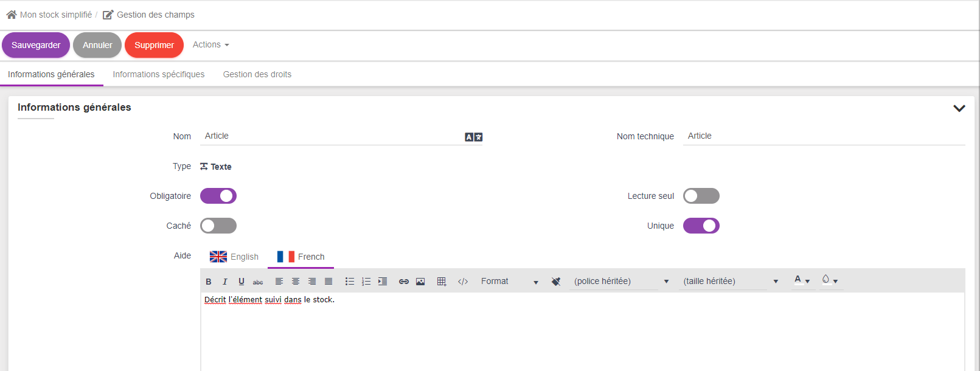Open the text color picker
Viewport: 980px width, 371px height.
802,280
